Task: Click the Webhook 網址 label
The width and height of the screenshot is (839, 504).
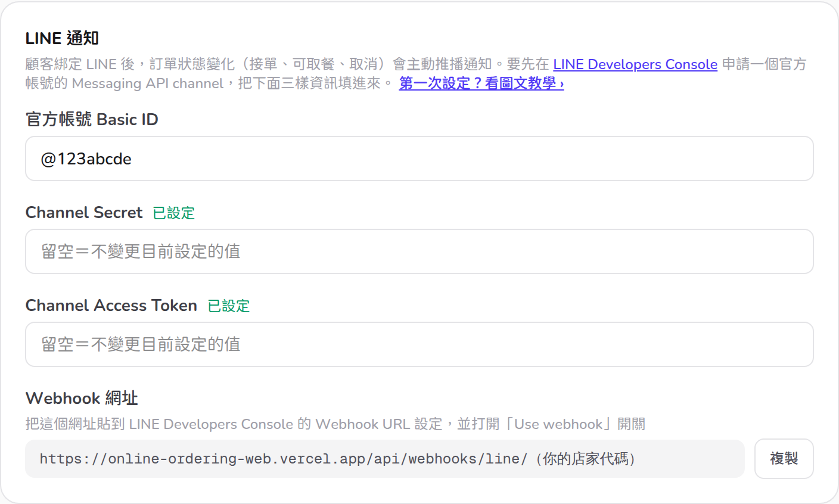Action: pos(82,398)
